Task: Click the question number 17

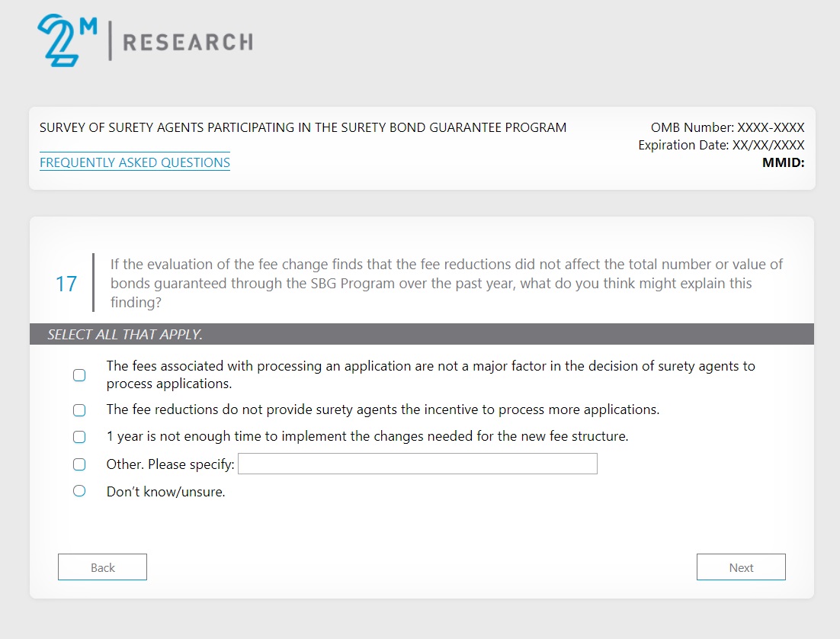Action: 66,284
